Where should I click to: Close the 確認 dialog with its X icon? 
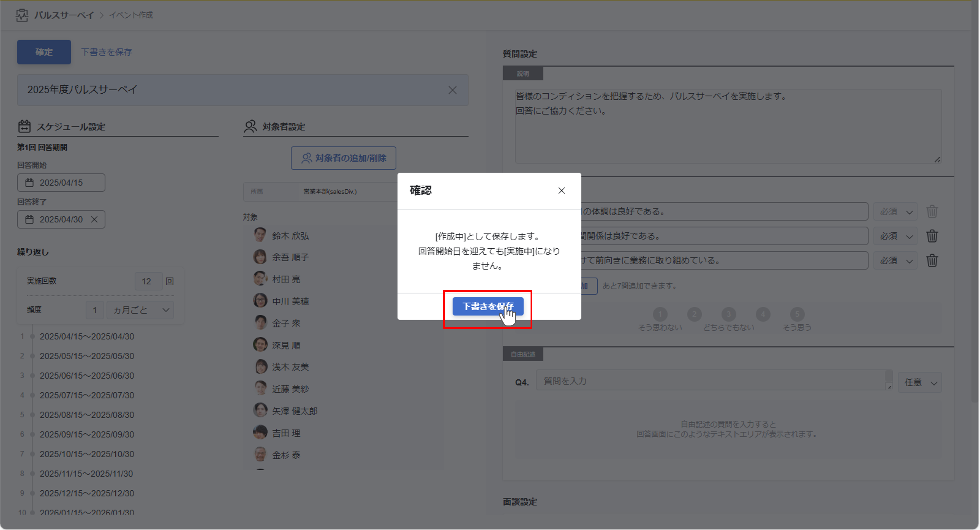click(561, 191)
